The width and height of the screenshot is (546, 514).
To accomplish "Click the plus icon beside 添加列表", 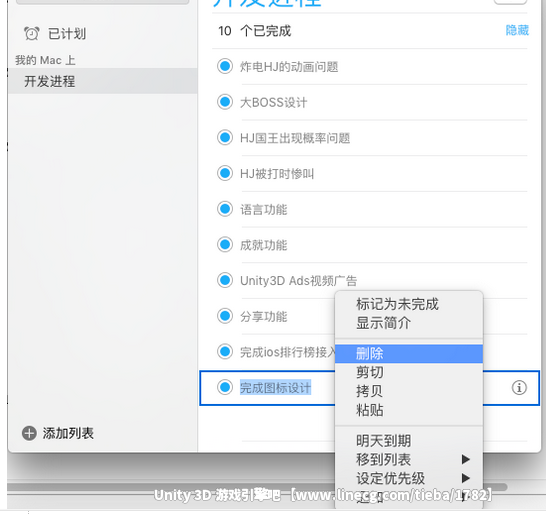I will pyautogui.click(x=29, y=433).
